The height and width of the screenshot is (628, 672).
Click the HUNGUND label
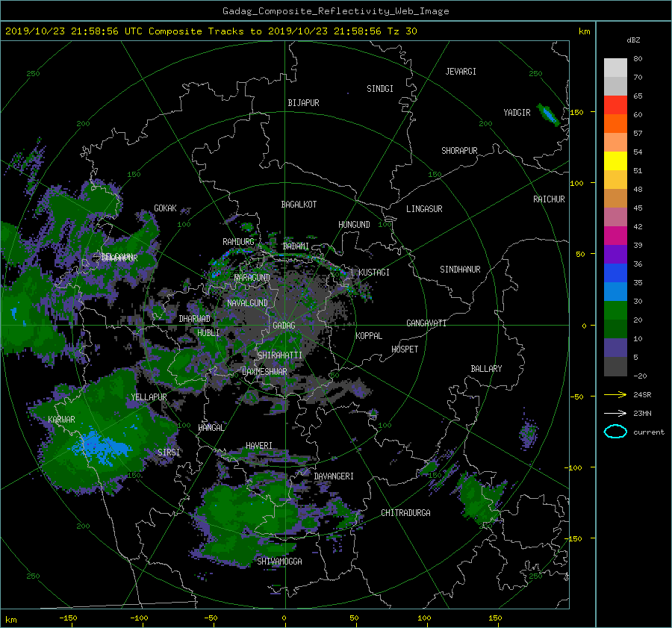pyautogui.click(x=354, y=225)
